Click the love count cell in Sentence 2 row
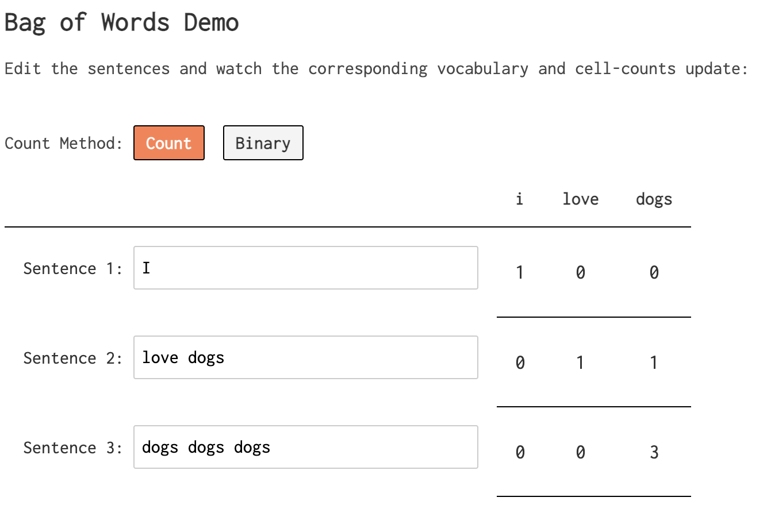The width and height of the screenshot is (767, 532). (581, 363)
